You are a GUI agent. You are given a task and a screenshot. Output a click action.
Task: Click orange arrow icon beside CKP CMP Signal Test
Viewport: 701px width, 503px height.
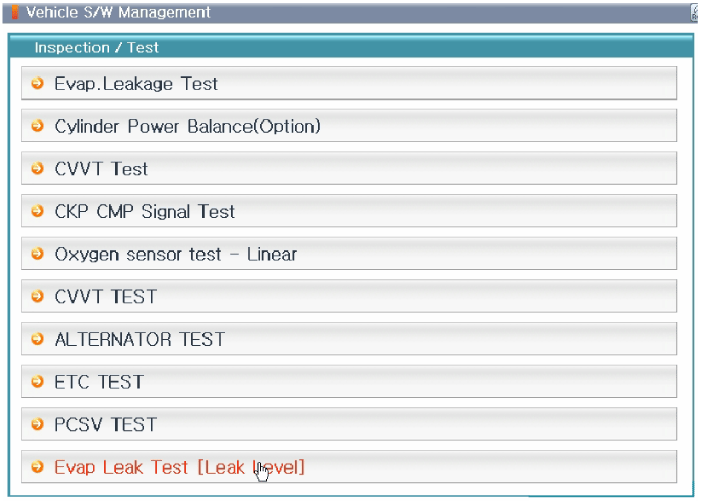point(38,211)
